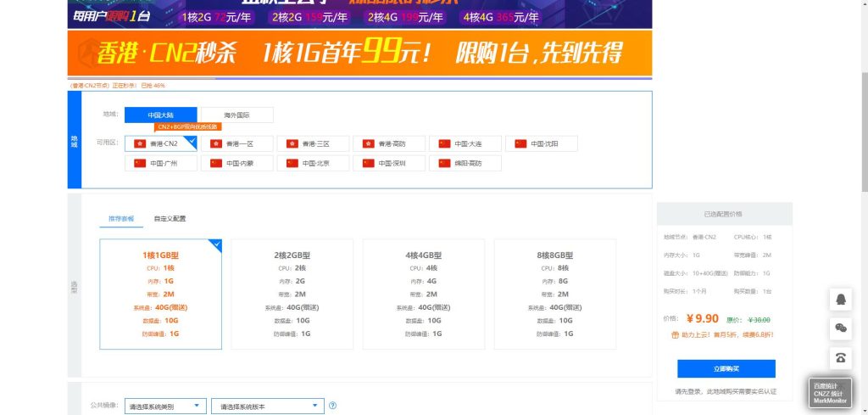Click the telephone support icon
Viewport: 868px width, 415px height.
[841, 357]
